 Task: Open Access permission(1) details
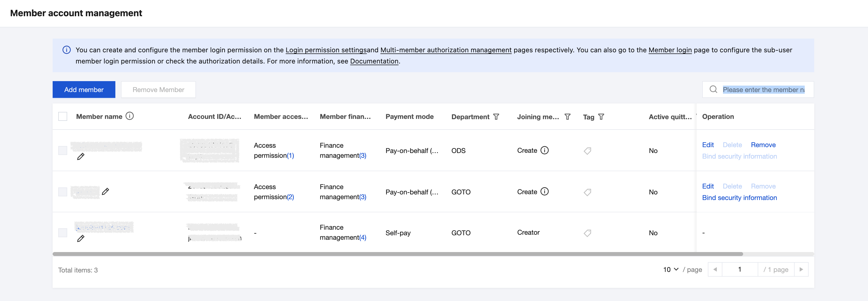(290, 156)
